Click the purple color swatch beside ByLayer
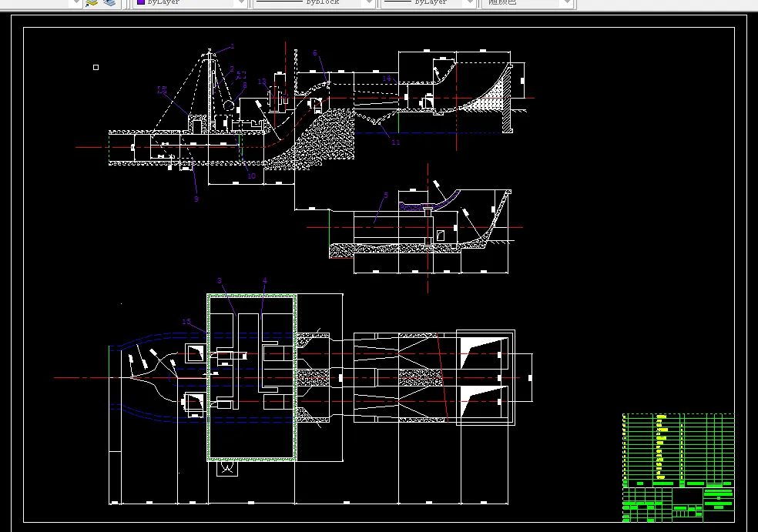758x532 pixels. pyautogui.click(x=141, y=2)
